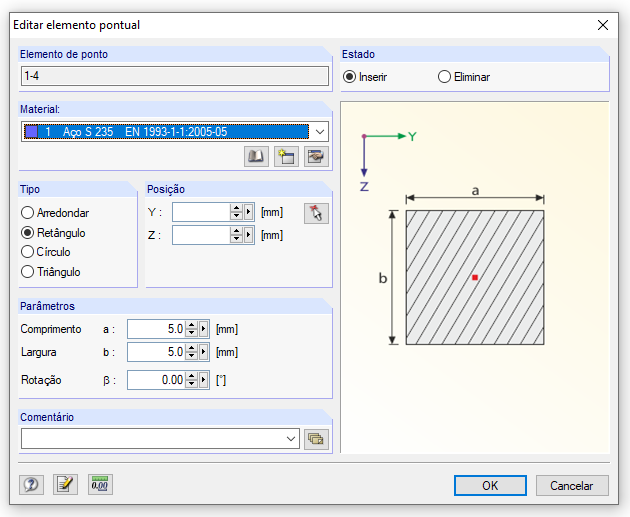Decrease the Largura b value

(191, 356)
